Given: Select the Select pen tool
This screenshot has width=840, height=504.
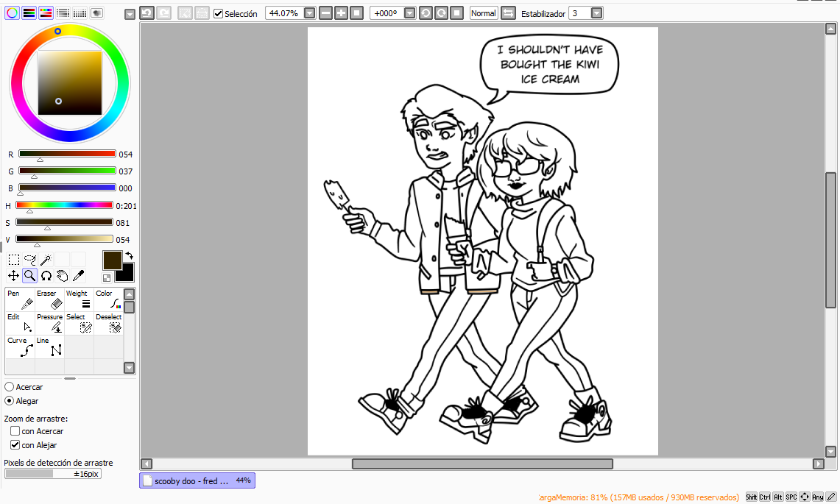Looking at the screenshot, I should 79,324.
